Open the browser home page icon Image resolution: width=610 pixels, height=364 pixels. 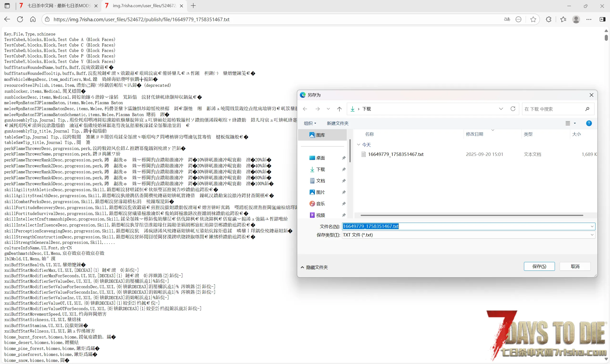pyautogui.click(x=33, y=19)
